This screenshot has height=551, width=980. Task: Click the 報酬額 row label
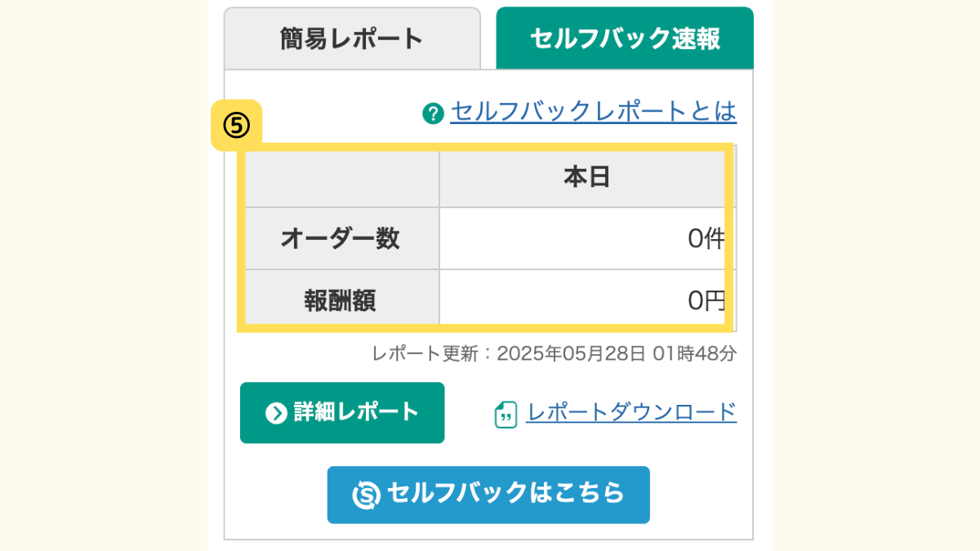[340, 300]
